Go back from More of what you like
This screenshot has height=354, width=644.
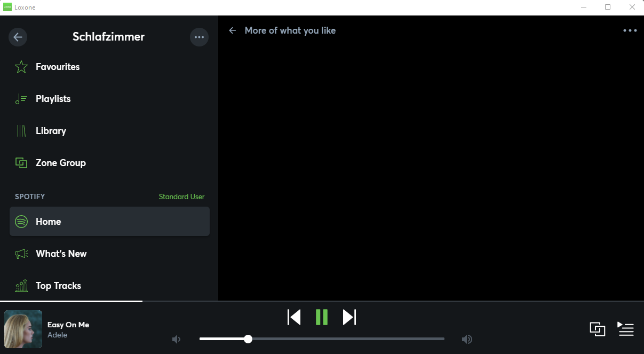(233, 30)
